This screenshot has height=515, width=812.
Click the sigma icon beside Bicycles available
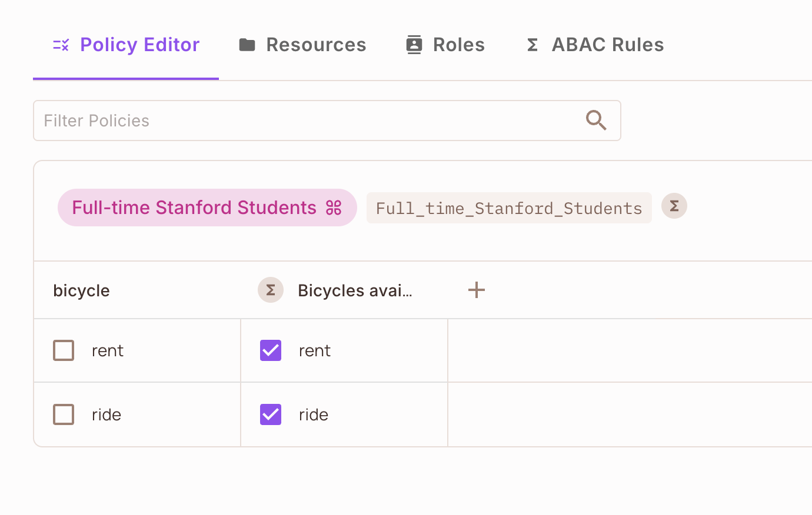[x=270, y=290]
